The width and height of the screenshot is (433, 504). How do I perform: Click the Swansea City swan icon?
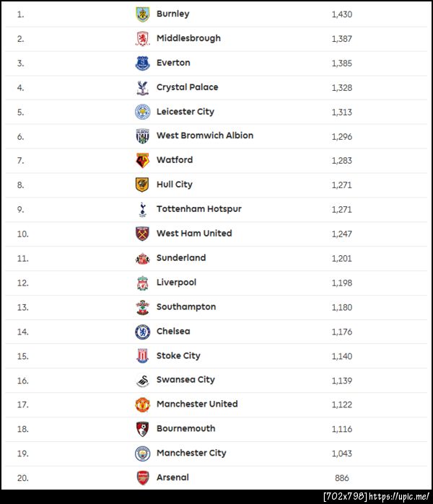pos(142,380)
